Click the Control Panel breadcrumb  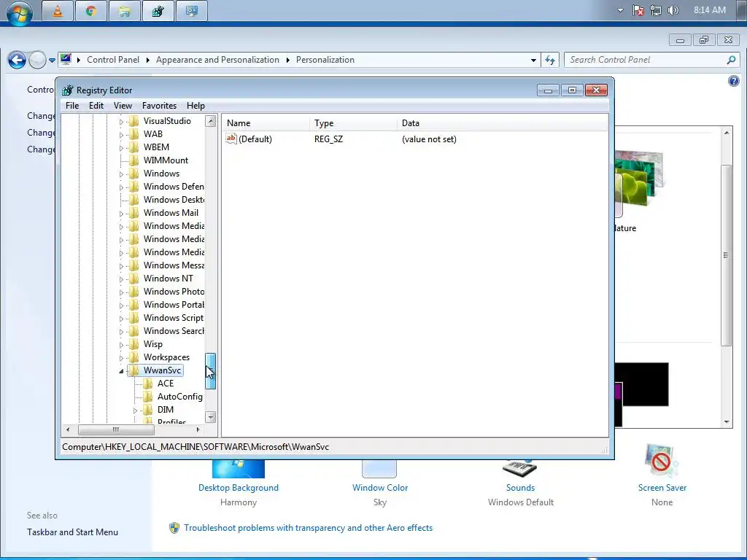point(113,60)
